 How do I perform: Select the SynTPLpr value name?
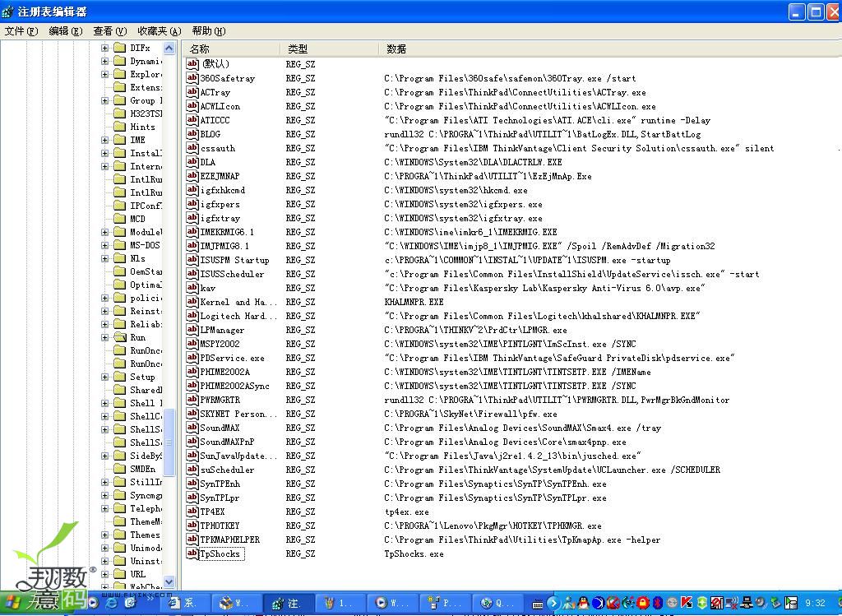(220, 498)
